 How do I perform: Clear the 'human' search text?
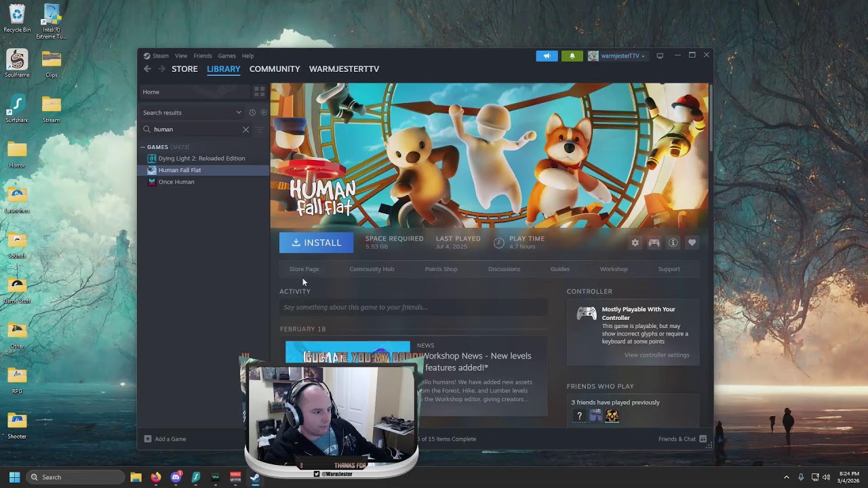coord(245,129)
